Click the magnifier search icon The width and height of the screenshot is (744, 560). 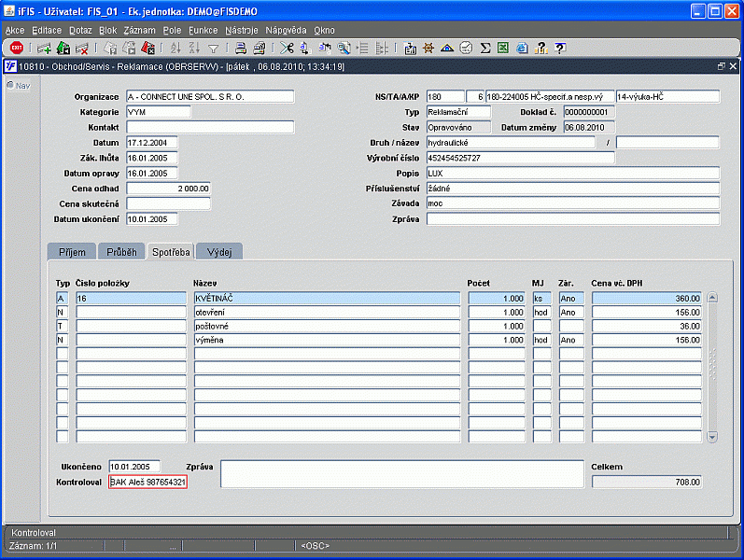(x=344, y=48)
